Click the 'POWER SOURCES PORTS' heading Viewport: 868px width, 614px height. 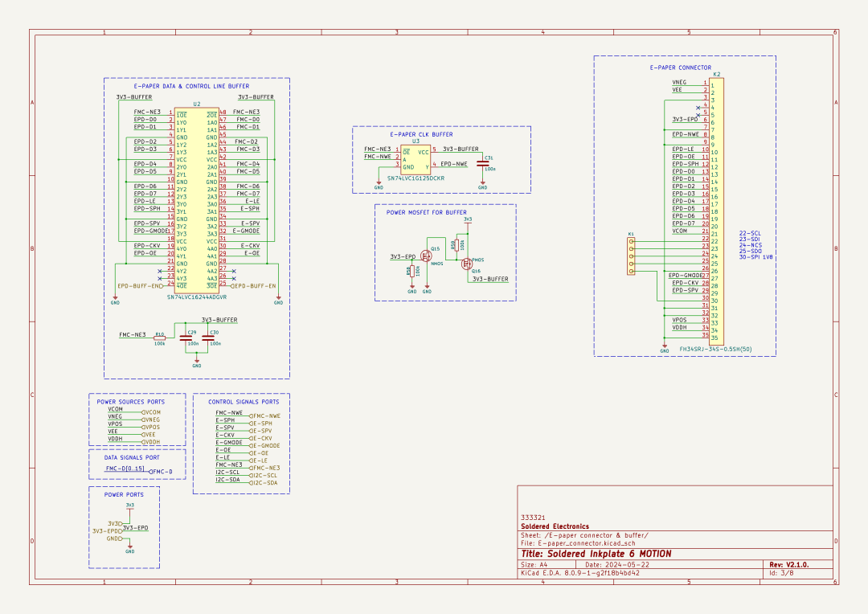tap(131, 402)
